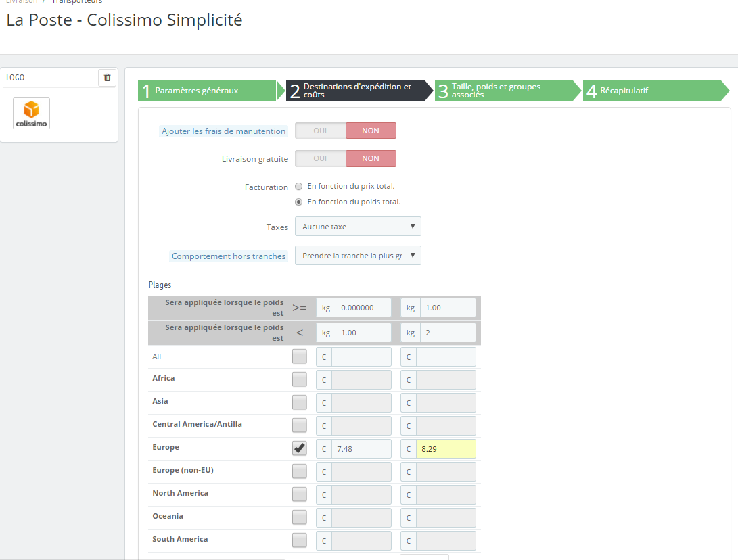Edit second range minimum weight 1.00
This screenshot has height=560, width=738.
(448, 308)
